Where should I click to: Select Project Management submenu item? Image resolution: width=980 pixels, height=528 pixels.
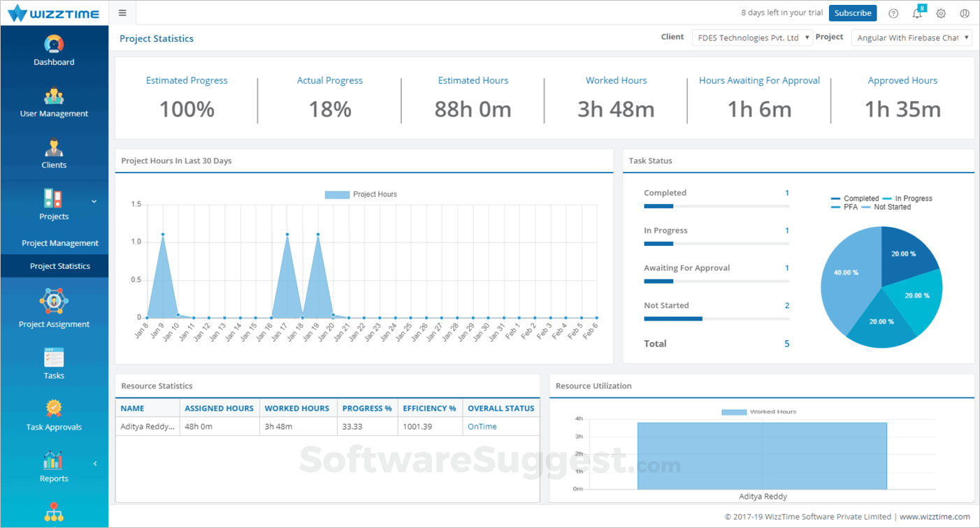pyautogui.click(x=60, y=243)
